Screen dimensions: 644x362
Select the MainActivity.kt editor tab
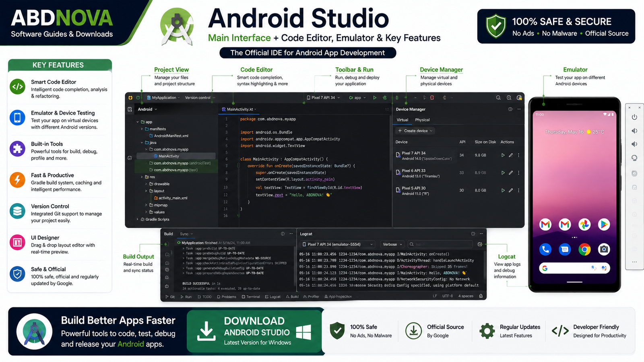[239, 109]
